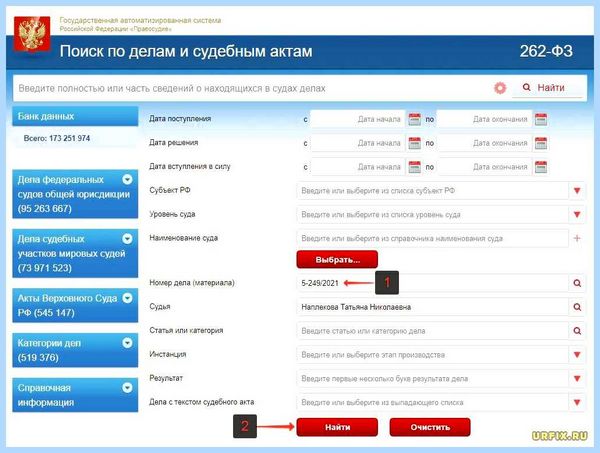
Task: Open the Результат dropdown arrow
Action: tap(577, 378)
